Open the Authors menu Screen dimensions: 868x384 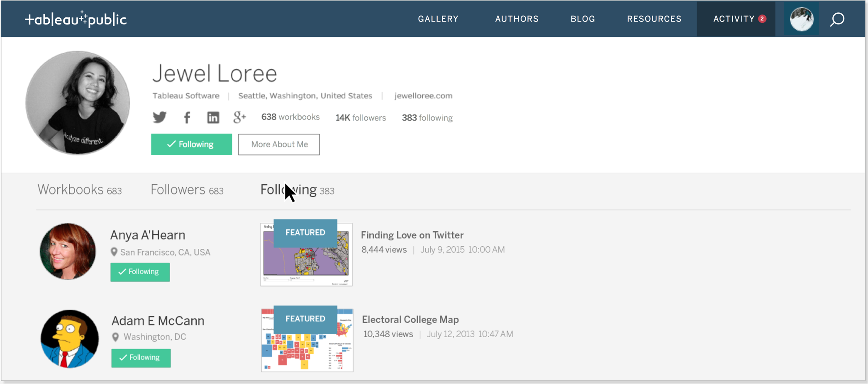[517, 19]
